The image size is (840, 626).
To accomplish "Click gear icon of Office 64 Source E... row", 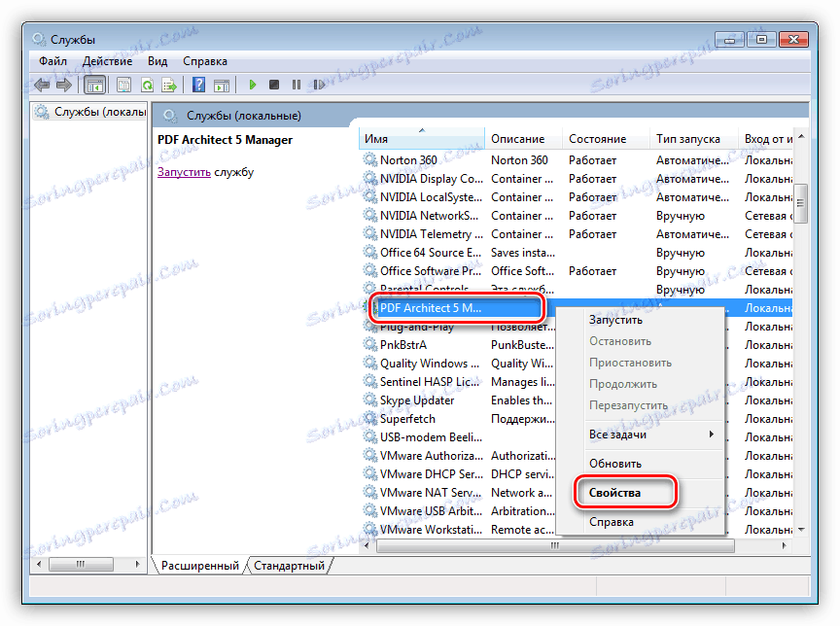I will [x=369, y=252].
